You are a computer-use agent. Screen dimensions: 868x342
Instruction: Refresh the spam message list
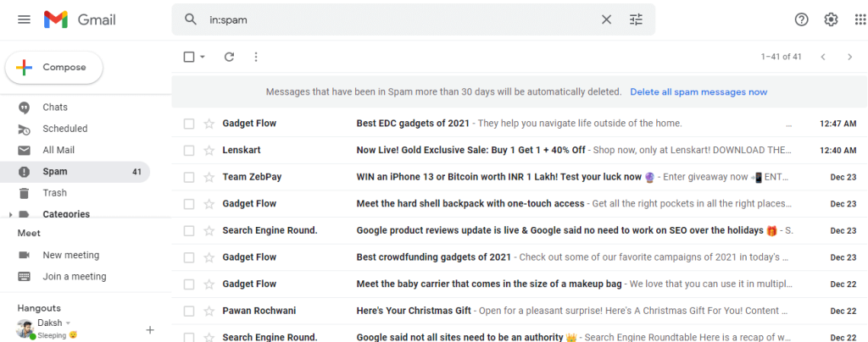pyautogui.click(x=229, y=57)
